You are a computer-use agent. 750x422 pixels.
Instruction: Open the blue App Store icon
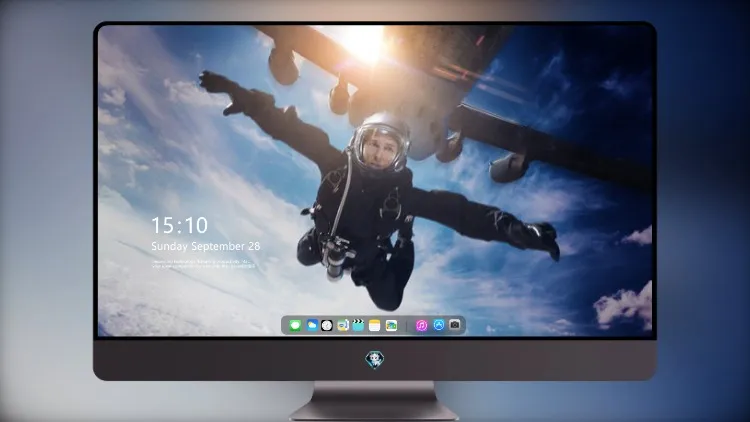coord(439,325)
